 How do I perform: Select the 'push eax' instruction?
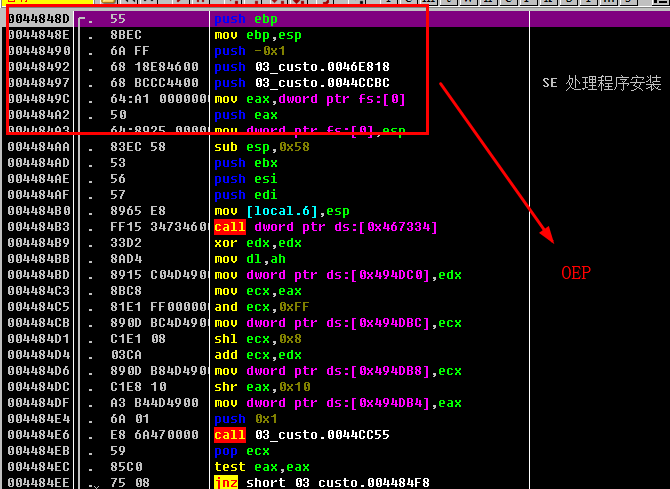(246, 115)
